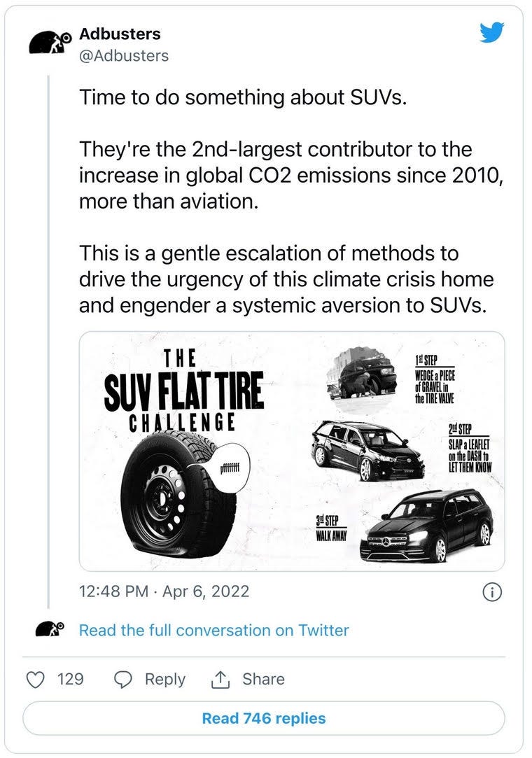Click the 129 likes count
This screenshot has height=758, width=532.
pyautogui.click(x=71, y=679)
